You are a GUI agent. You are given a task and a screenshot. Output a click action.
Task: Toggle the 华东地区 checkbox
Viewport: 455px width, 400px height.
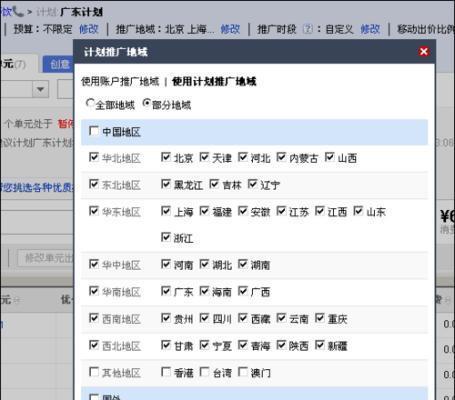tap(94, 211)
